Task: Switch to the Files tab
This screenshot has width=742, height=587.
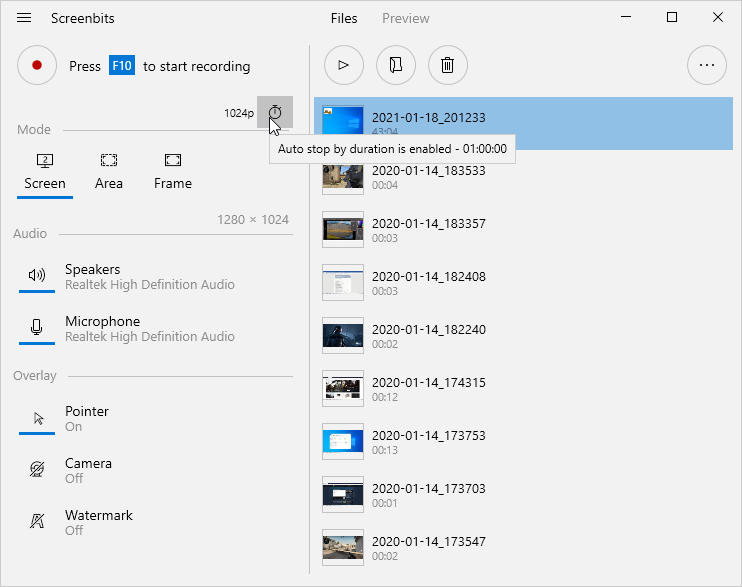Action: click(344, 18)
